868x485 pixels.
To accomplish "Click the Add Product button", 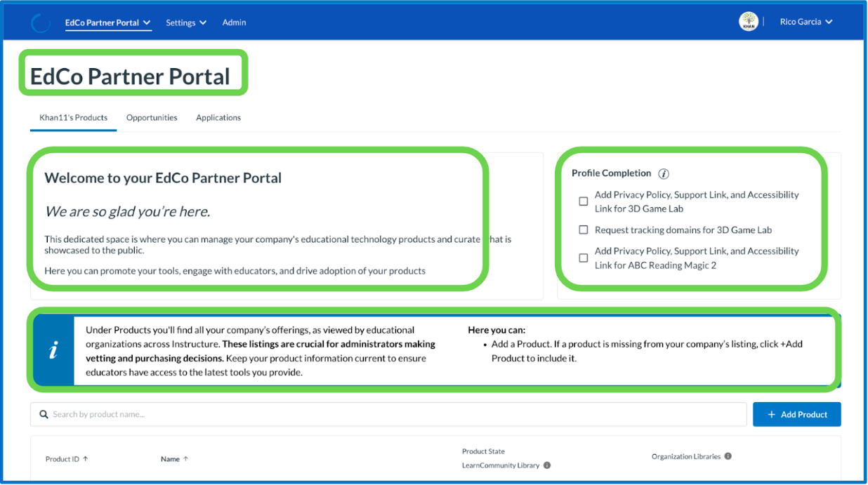I will 797,415.
